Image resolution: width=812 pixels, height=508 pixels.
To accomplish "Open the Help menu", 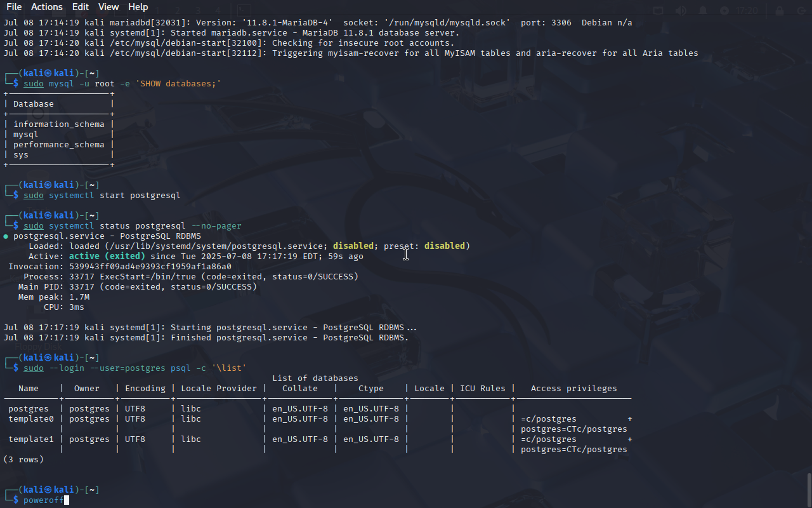I will pyautogui.click(x=138, y=7).
